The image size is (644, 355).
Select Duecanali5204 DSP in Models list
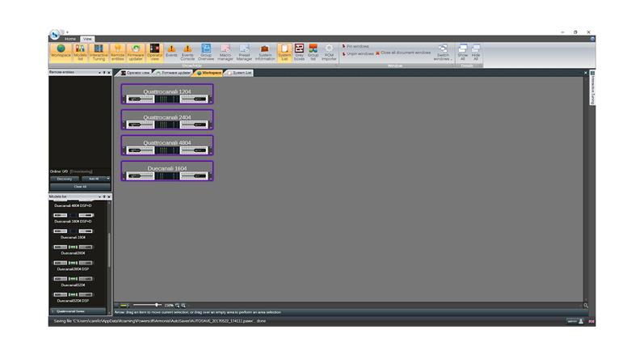73,297
